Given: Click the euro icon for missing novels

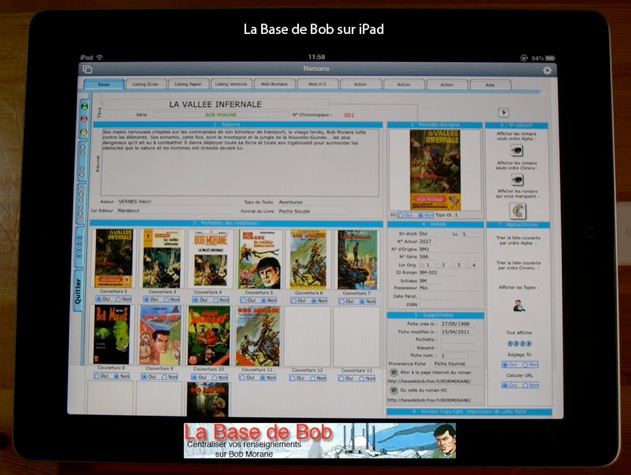Looking at the screenshot, I should (x=518, y=211).
